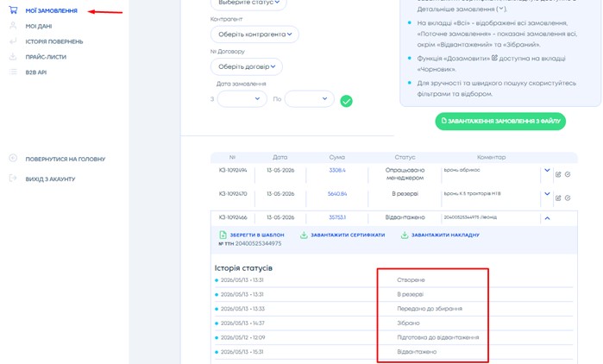Click comment бронь абрикос
603x364 pixels.
pos(462,170)
